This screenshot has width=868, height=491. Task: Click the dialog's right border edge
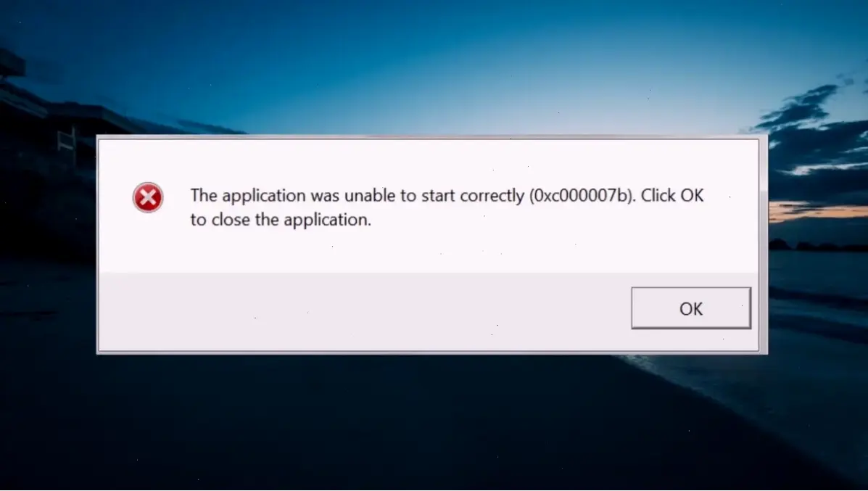(x=764, y=244)
